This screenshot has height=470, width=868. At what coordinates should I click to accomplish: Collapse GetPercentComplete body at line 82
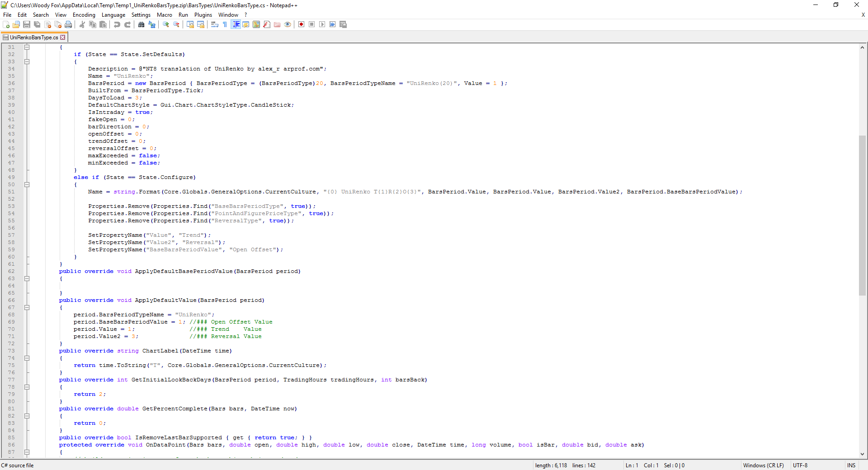point(27,416)
